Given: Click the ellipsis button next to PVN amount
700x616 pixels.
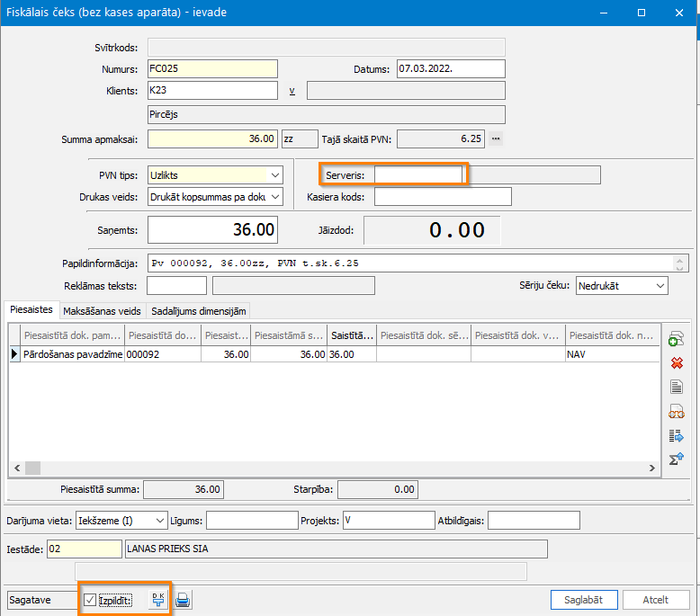Looking at the screenshot, I should (x=496, y=138).
